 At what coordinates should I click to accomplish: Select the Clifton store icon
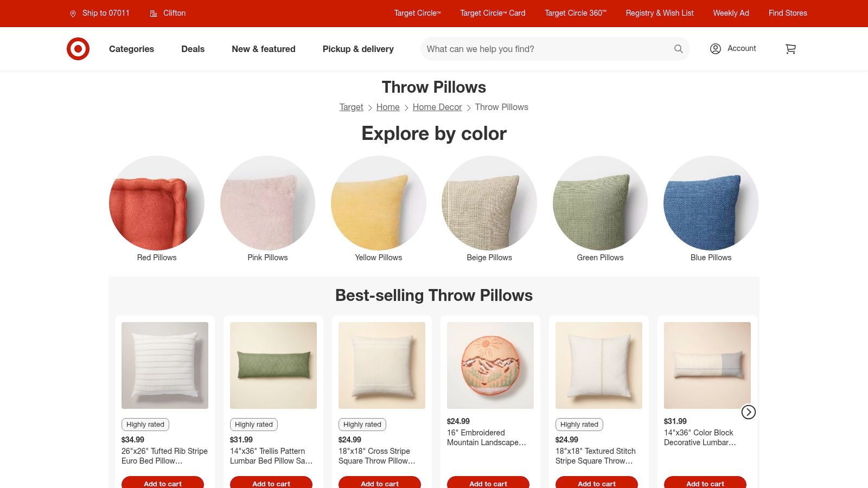pyautogui.click(x=154, y=14)
